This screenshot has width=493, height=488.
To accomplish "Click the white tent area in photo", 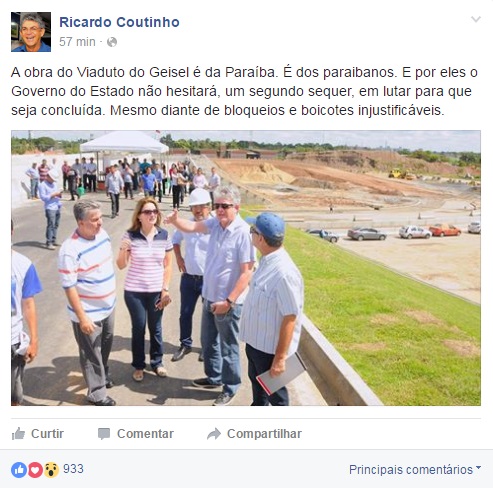I will click(125, 143).
